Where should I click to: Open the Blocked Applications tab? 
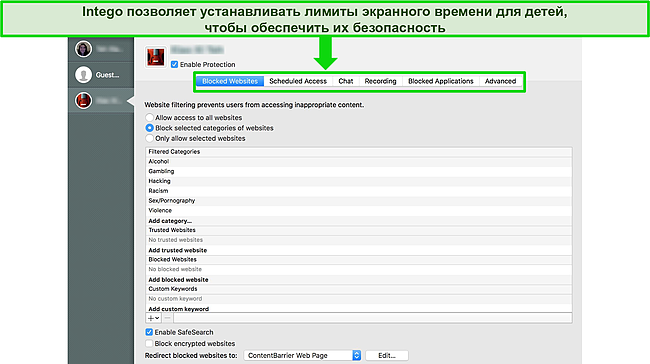point(441,81)
